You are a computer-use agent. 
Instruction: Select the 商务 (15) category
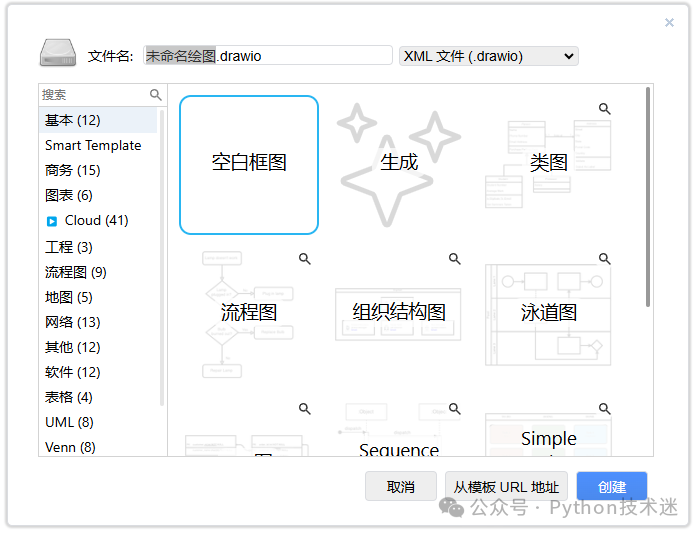point(98,170)
